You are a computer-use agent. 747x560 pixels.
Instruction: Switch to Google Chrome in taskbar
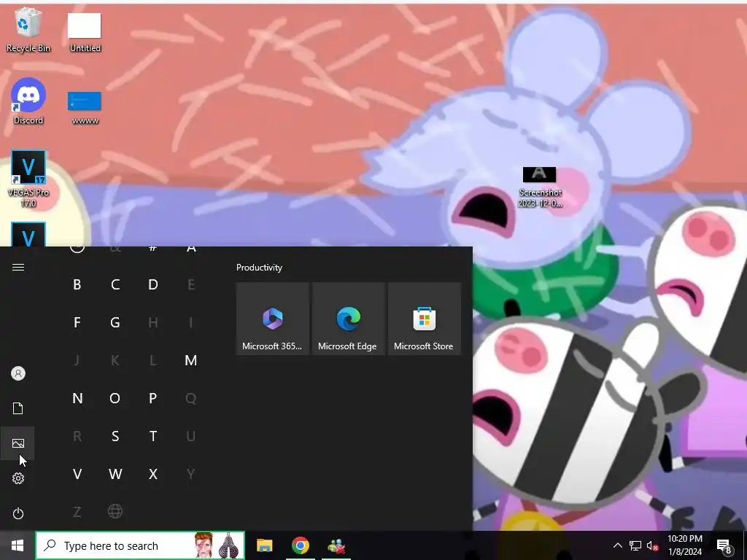(300, 545)
